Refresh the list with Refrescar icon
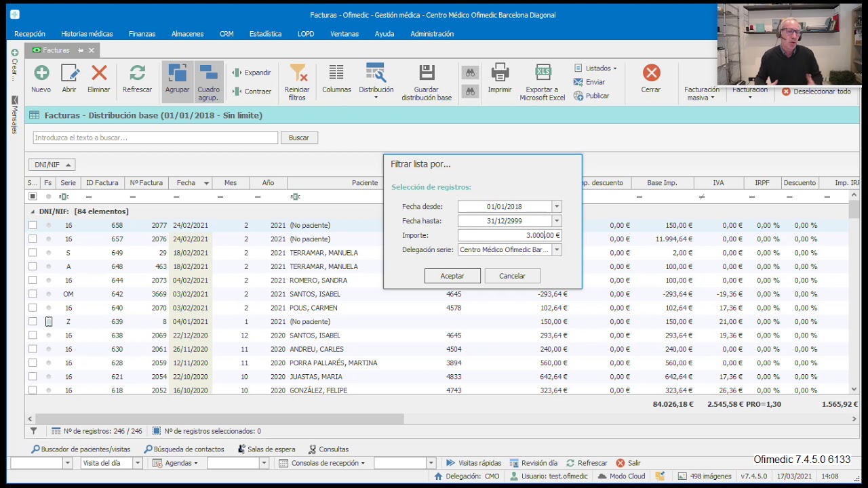868x488 pixels. point(138,73)
